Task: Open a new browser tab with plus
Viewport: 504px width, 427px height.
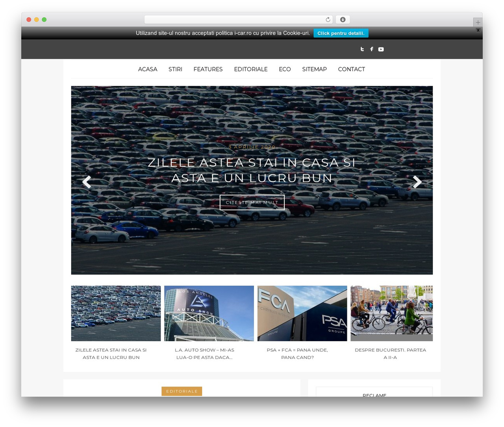Action: pos(478,22)
